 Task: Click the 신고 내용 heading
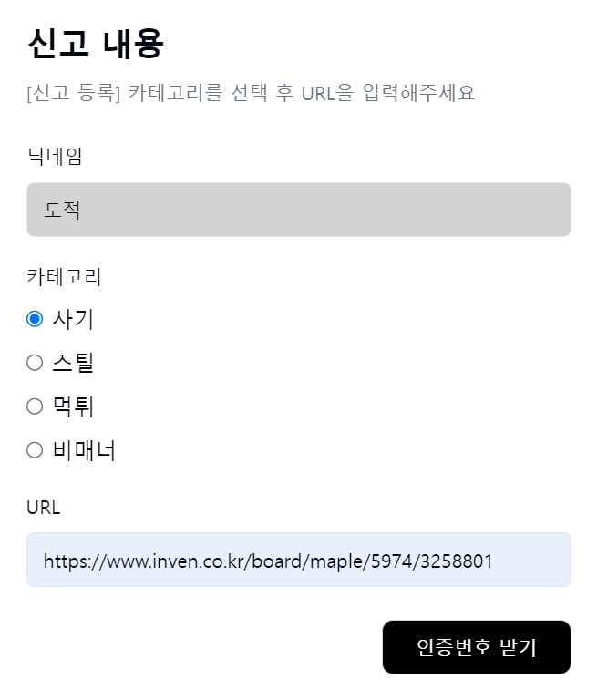click(x=96, y=44)
